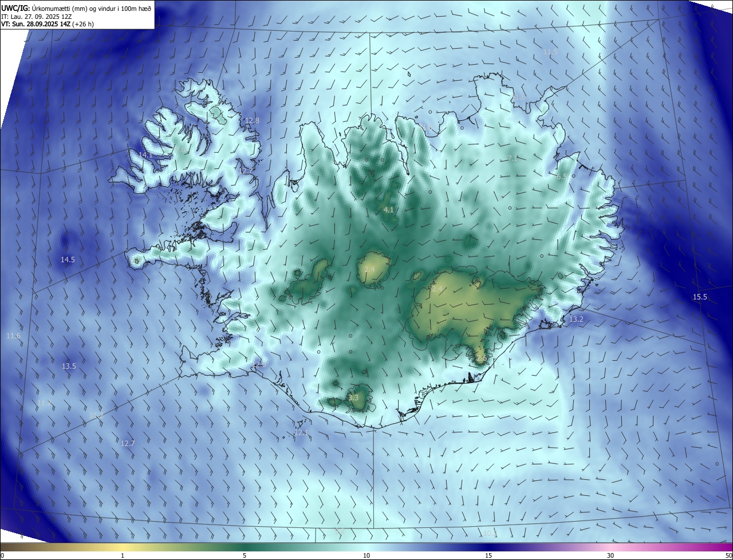Click the 14.5 value label on the map
The image size is (733, 560).
pyautogui.click(x=68, y=260)
